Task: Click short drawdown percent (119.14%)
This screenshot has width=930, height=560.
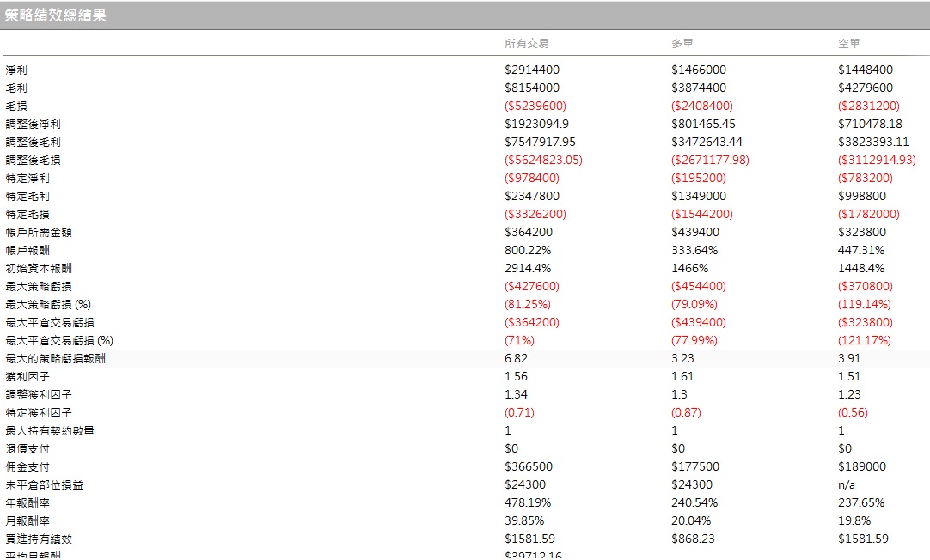Action: (x=865, y=305)
